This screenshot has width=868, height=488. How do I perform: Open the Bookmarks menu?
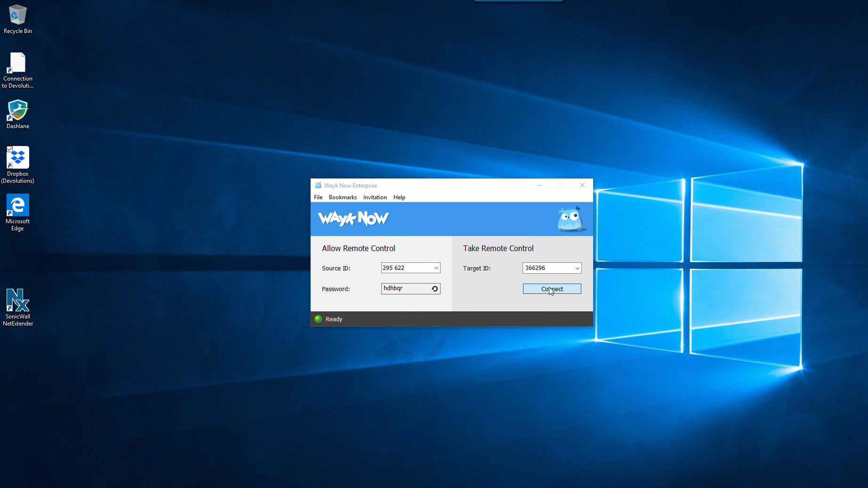343,197
